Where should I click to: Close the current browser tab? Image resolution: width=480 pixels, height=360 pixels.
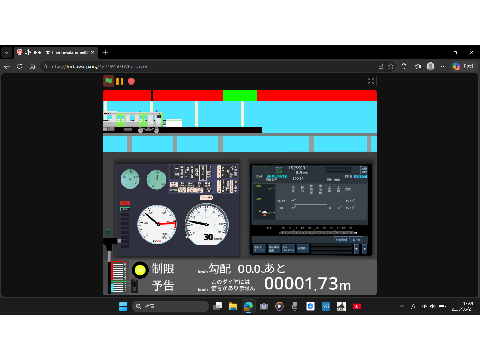92,52
